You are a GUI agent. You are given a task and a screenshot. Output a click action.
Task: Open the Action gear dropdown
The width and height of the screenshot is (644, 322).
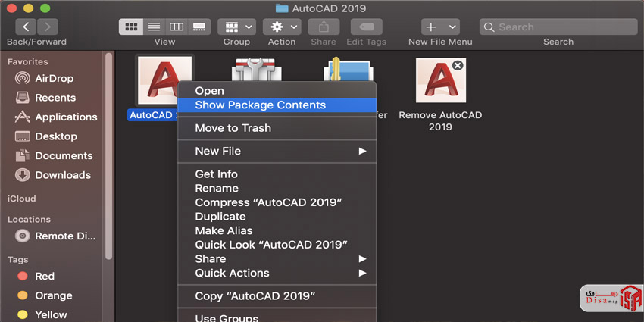282,27
